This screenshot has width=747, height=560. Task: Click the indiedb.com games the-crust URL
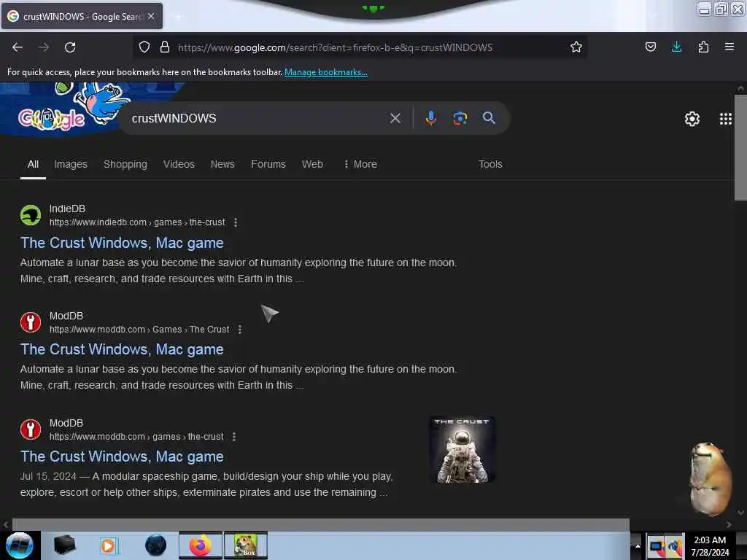(137, 222)
